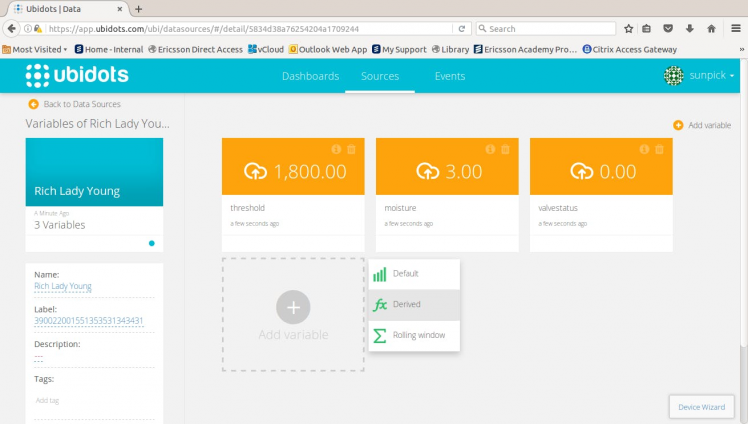Delete the valvestatus variable via trash icon
Image resolution: width=748 pixels, height=424 pixels.
660,149
